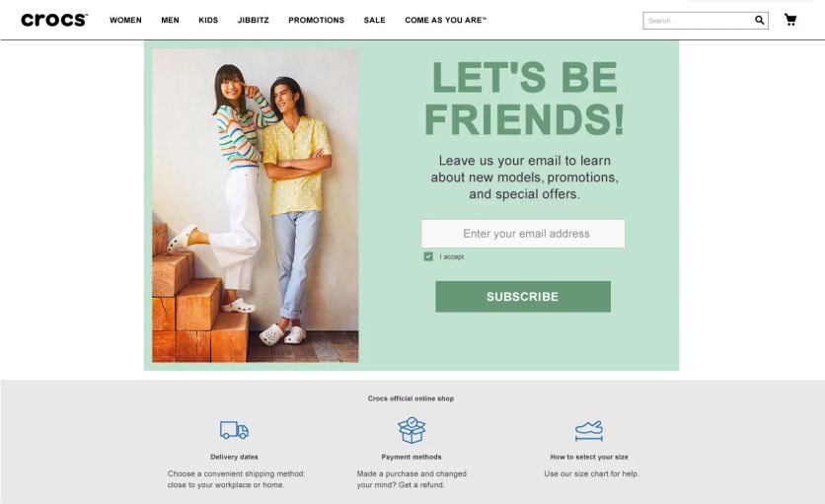Open Come As You Are page
This screenshot has height=504, width=825.
coord(446,20)
